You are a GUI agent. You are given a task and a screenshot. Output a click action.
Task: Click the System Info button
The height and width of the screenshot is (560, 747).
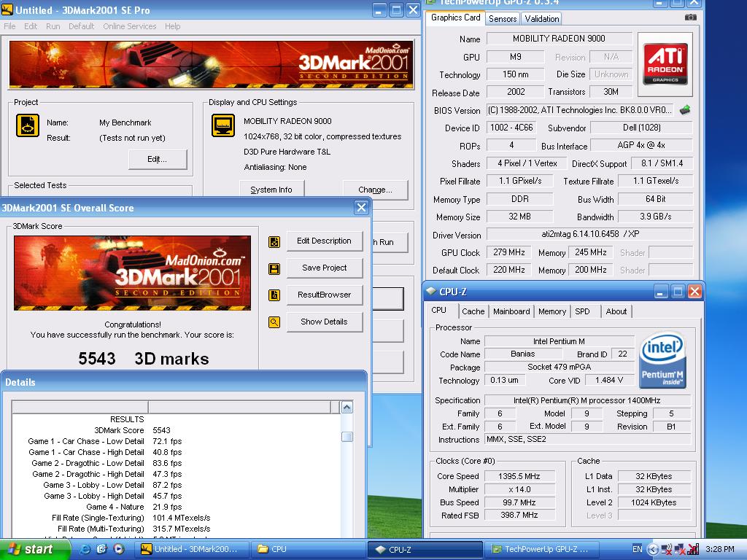pos(271,190)
